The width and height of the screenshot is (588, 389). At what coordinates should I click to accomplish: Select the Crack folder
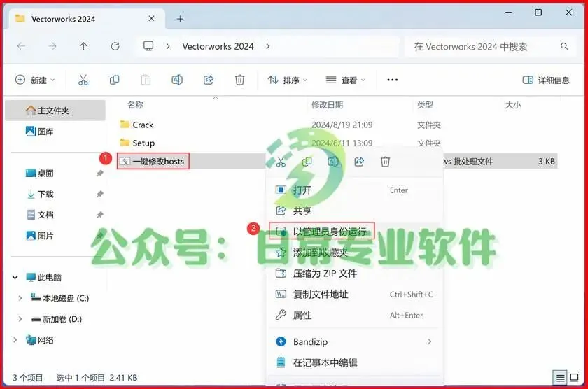136,125
